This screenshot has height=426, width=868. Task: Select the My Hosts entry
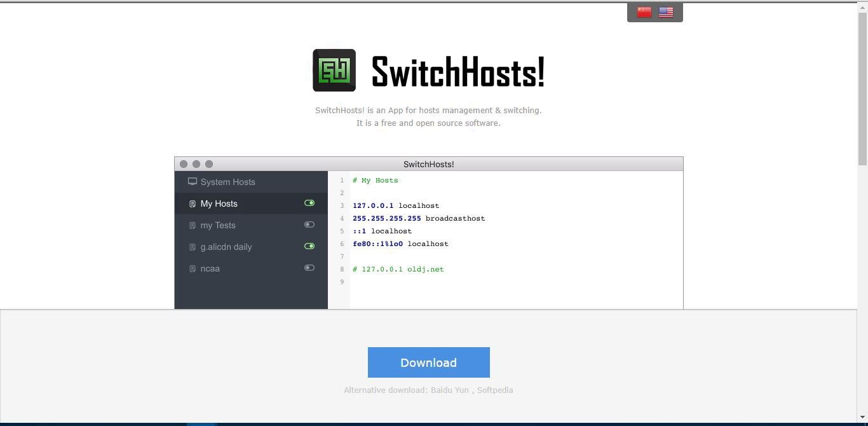click(251, 203)
